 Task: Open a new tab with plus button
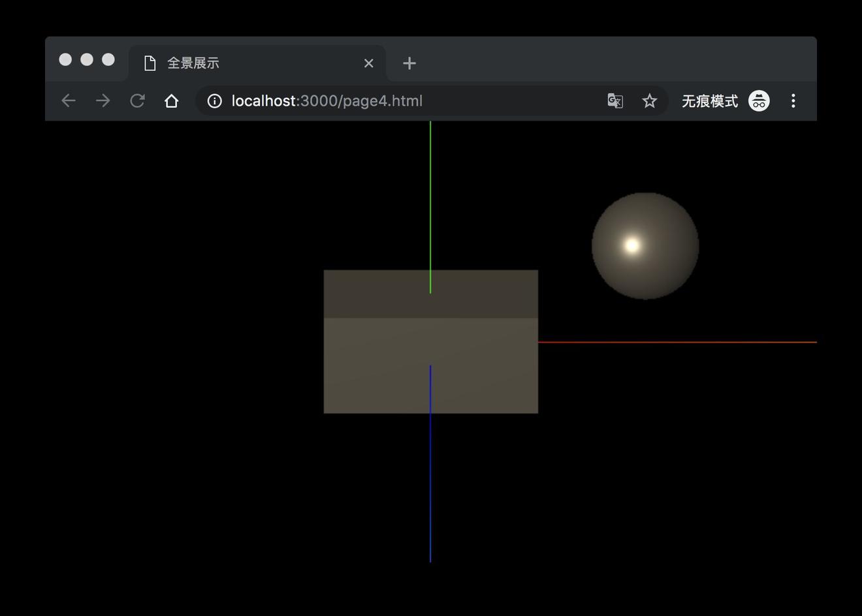pos(409,63)
